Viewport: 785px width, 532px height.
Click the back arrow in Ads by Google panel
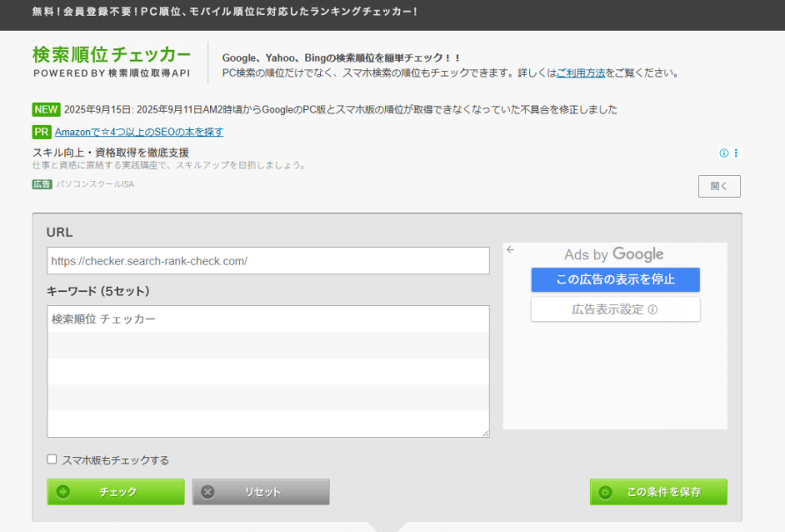(511, 250)
